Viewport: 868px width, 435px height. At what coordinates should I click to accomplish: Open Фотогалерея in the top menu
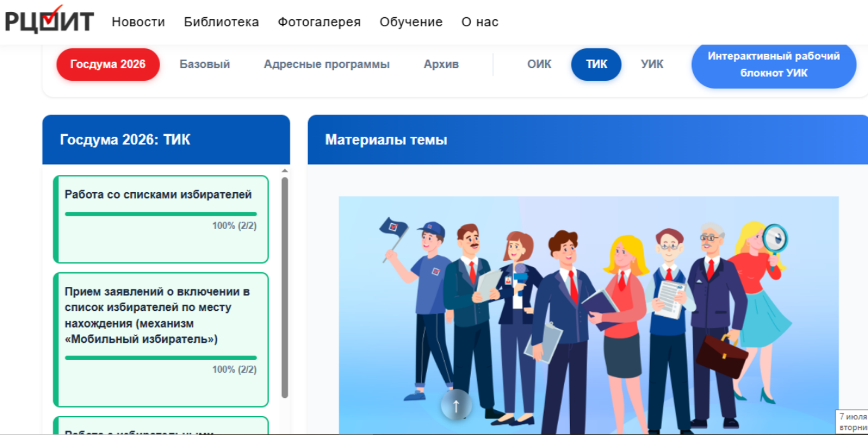pos(319,22)
